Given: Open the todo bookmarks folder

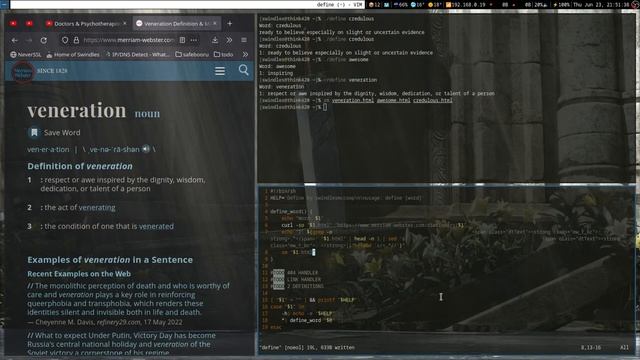Looking at the screenshot, I should coord(224,54).
